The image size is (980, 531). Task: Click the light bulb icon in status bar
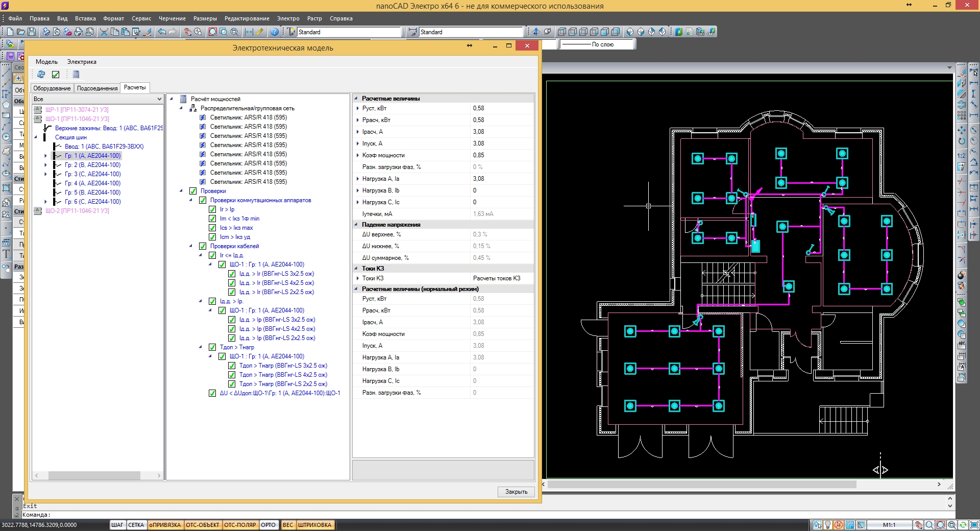point(828,525)
